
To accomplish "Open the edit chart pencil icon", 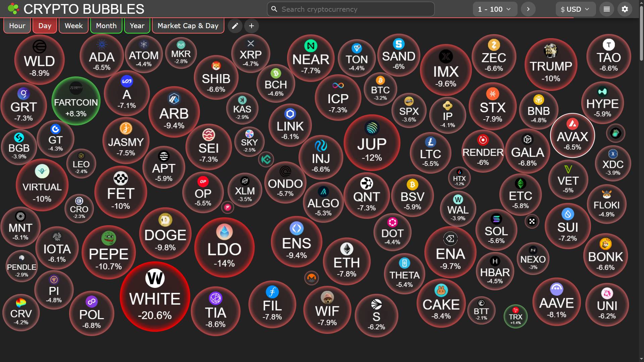I will (x=235, y=26).
